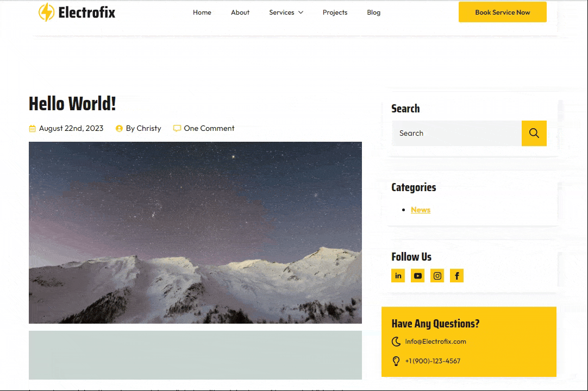Open the Instagram social icon

(437, 276)
